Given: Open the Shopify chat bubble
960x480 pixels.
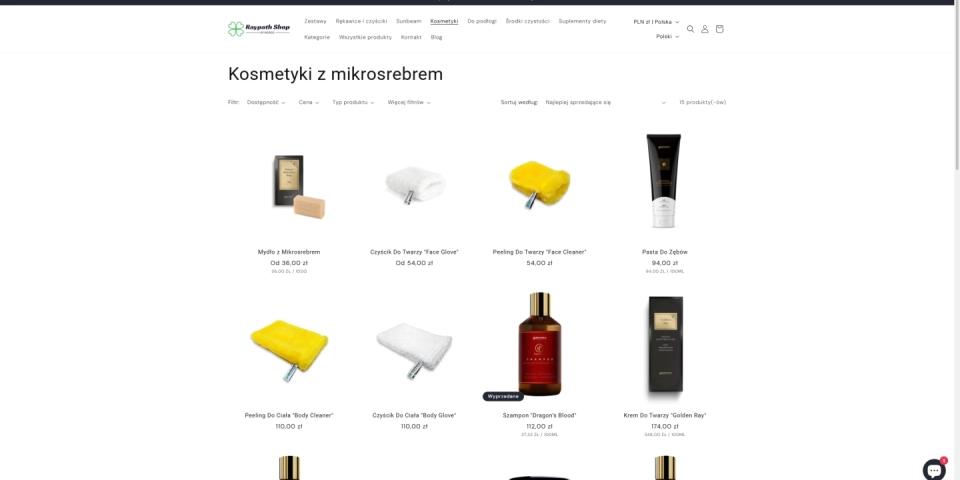Looking at the screenshot, I should point(934,469).
